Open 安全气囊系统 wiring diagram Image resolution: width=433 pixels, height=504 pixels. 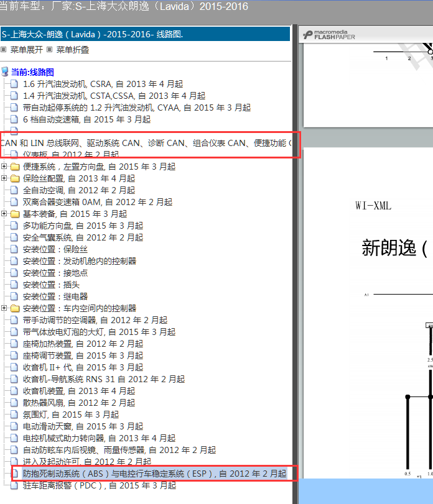coord(83,237)
